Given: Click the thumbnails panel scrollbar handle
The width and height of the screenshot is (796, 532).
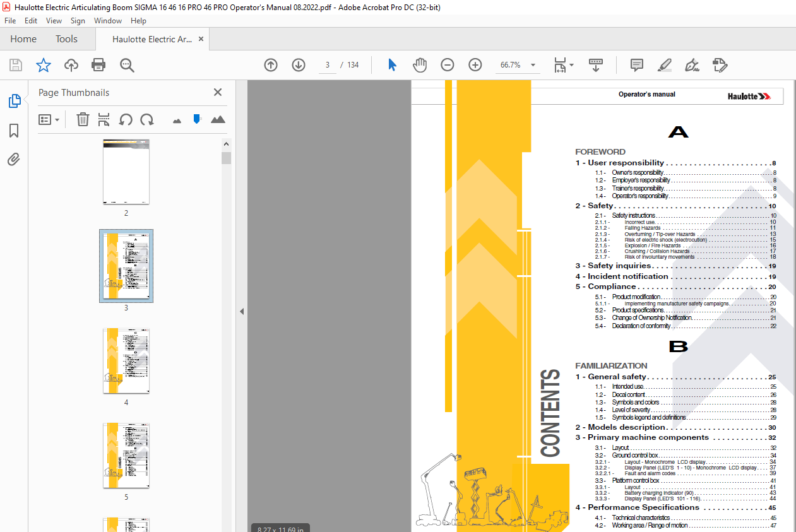Looking at the screenshot, I should [226, 158].
